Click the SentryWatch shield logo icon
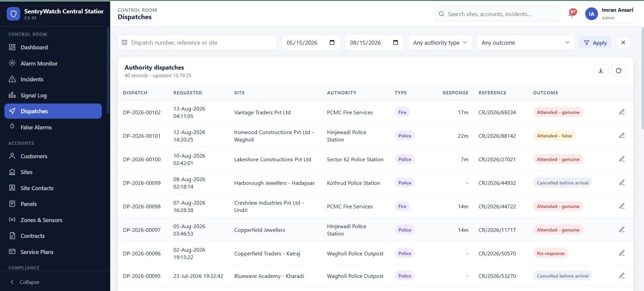The width and height of the screenshot is (644, 291). point(13,14)
